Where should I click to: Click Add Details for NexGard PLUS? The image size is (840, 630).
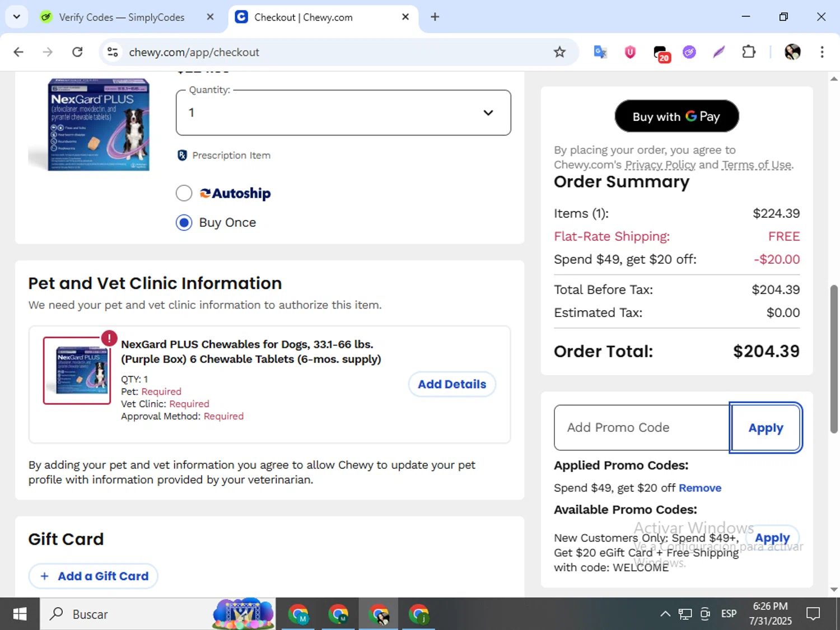pos(452,384)
